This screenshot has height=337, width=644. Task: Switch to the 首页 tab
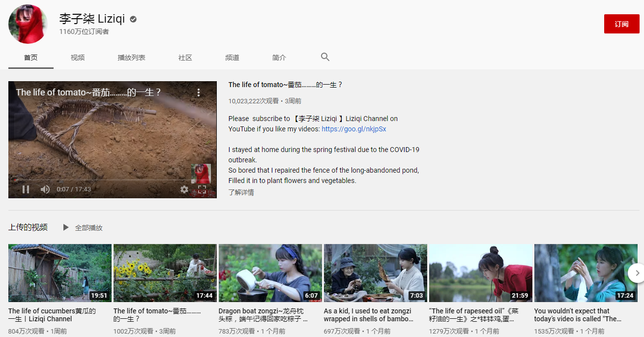click(31, 58)
